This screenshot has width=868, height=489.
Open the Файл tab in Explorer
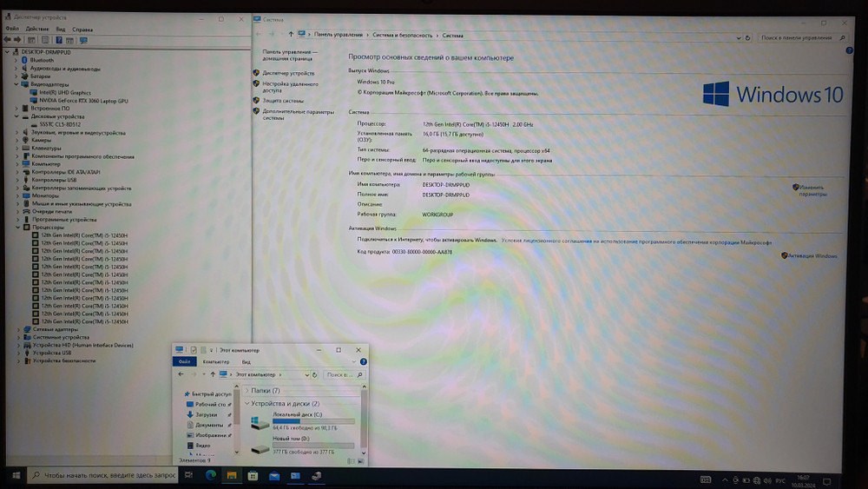pyautogui.click(x=184, y=361)
